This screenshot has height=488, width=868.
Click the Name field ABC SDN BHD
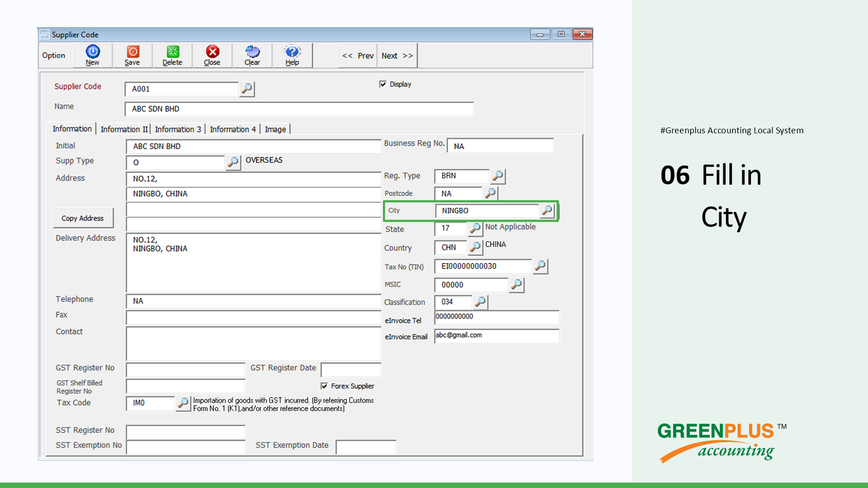299,109
